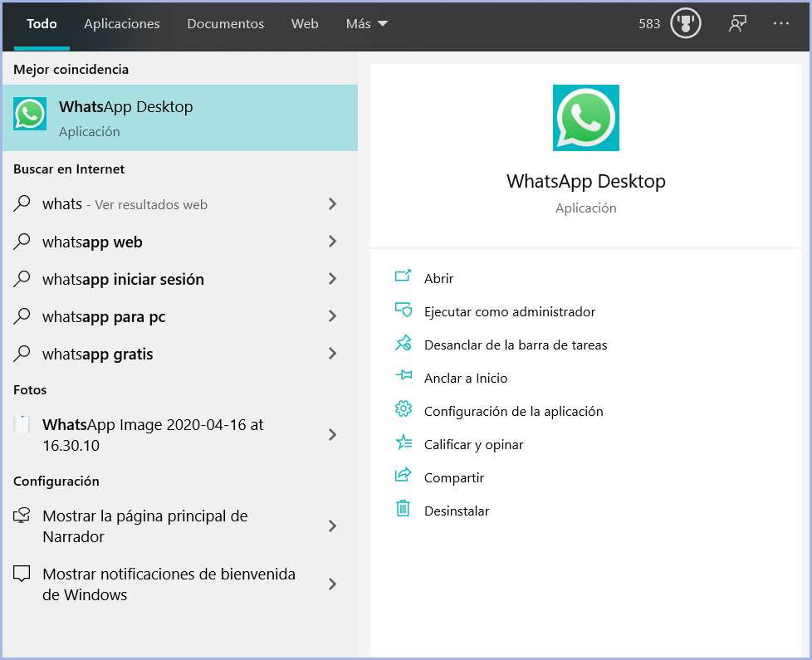812x660 pixels.
Task: Click the Desanclar de la barra de tareas icon
Action: pyautogui.click(x=404, y=345)
